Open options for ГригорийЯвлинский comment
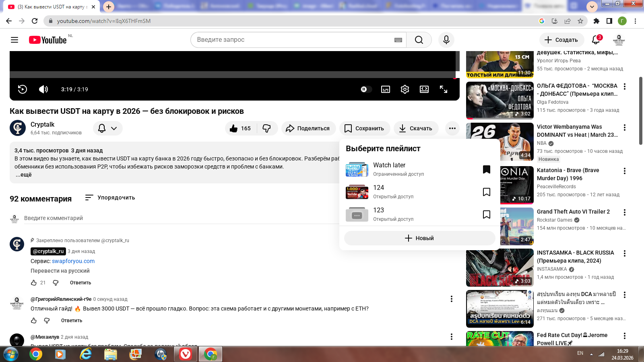The width and height of the screenshot is (644, 362). pyautogui.click(x=452, y=299)
